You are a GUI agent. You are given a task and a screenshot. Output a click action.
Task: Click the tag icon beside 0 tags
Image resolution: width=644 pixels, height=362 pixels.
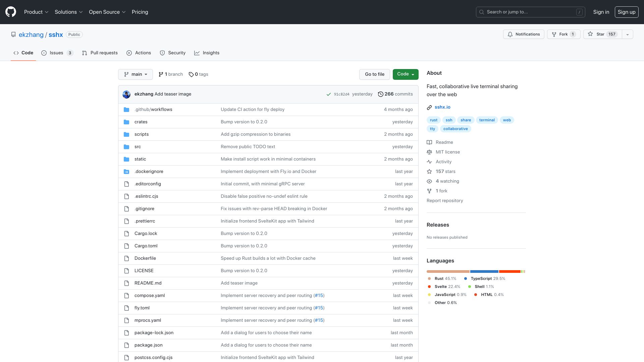(191, 74)
